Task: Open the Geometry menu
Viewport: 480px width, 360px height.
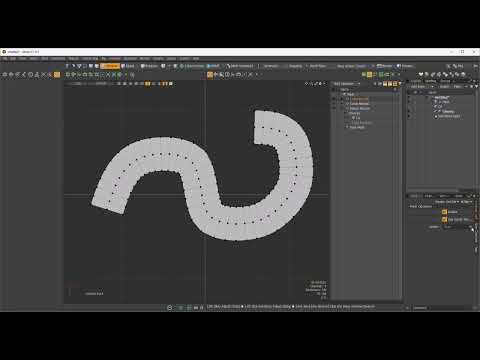Action: (58, 59)
